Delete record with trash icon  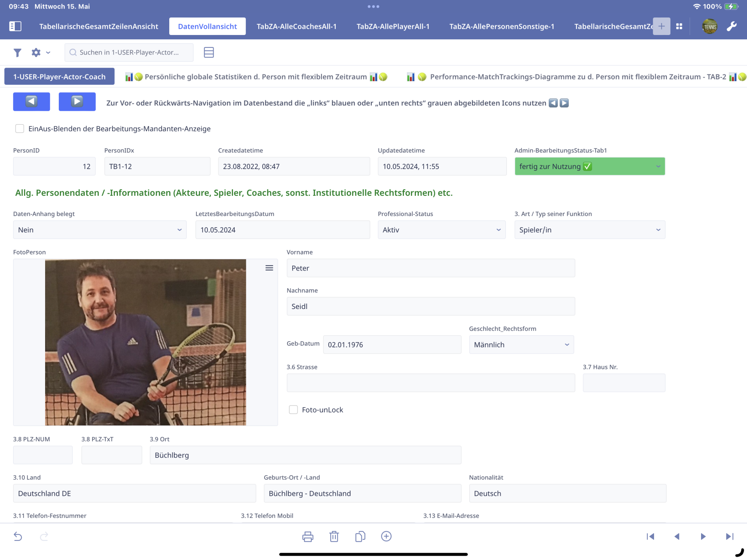(x=334, y=536)
